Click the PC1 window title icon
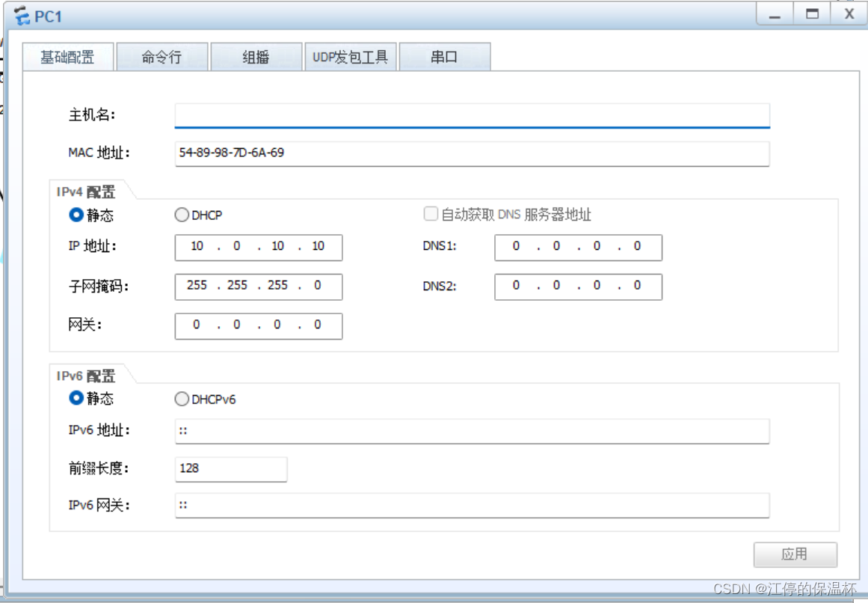Screen dimensions: 868x603 (x=22, y=16)
